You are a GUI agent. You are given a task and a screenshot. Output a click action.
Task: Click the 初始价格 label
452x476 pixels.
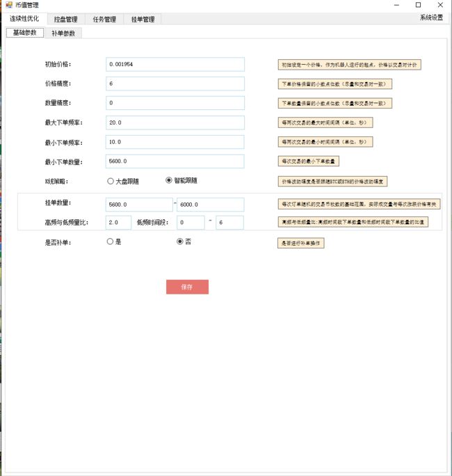coord(58,64)
